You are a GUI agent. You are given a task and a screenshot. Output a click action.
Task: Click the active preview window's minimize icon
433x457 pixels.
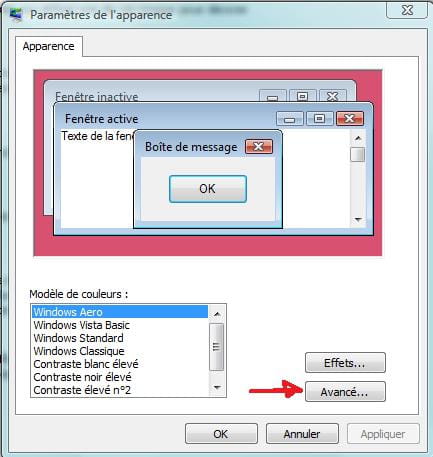pyautogui.click(x=290, y=119)
